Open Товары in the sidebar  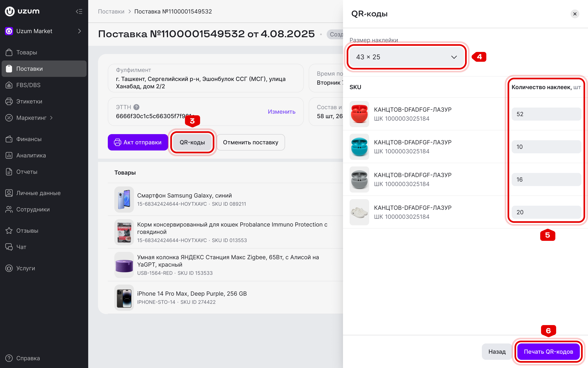click(x=44, y=52)
